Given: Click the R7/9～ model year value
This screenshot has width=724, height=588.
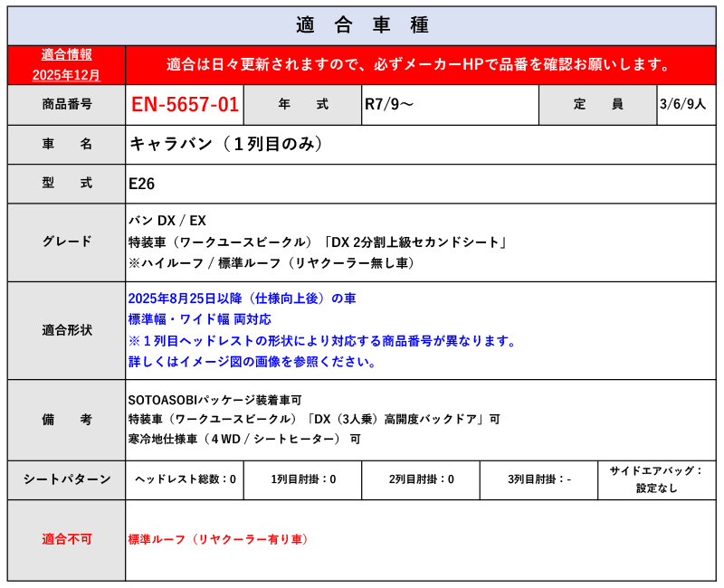Looking at the screenshot, I should tap(389, 105).
